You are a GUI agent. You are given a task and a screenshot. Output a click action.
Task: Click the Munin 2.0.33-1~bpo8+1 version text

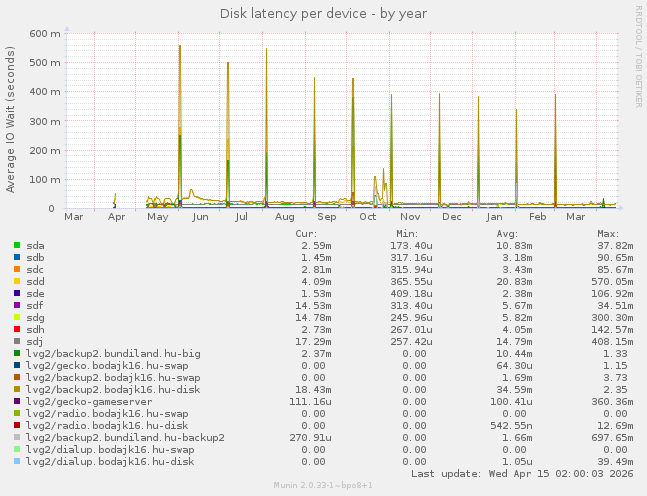(x=323, y=485)
